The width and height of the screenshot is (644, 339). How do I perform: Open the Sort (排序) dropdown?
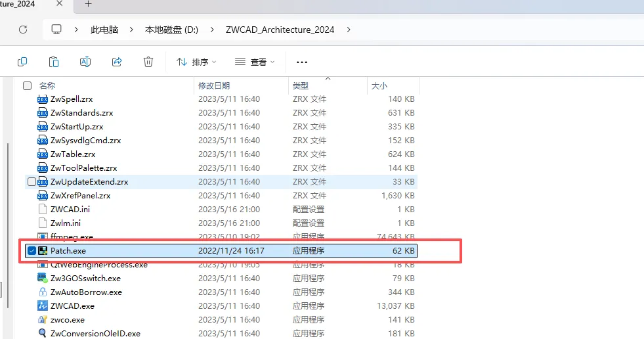click(x=196, y=62)
